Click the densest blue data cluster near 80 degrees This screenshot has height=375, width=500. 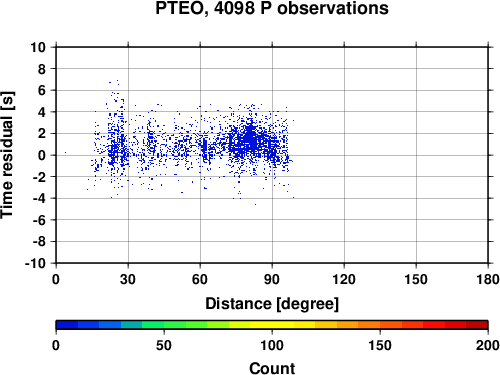[x=250, y=138]
